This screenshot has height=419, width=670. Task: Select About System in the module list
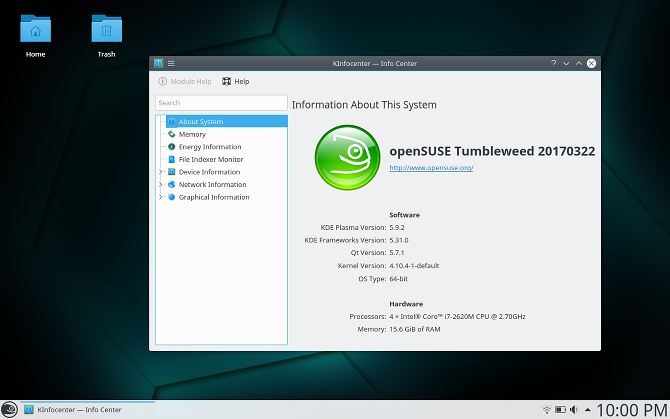pyautogui.click(x=226, y=121)
